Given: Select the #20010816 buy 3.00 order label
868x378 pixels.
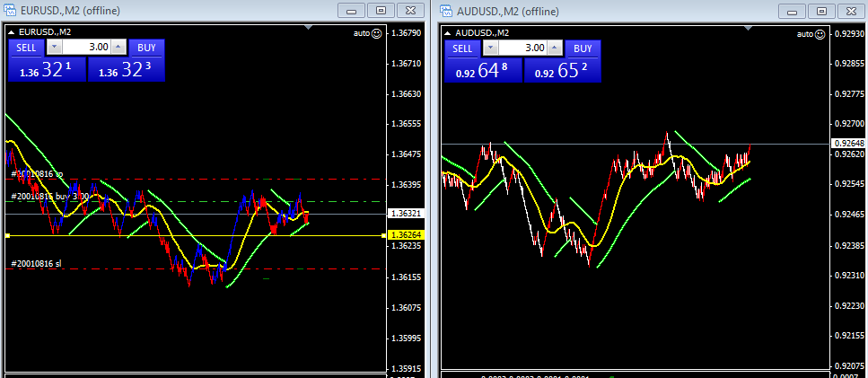Looking at the screenshot, I should [x=50, y=196].
